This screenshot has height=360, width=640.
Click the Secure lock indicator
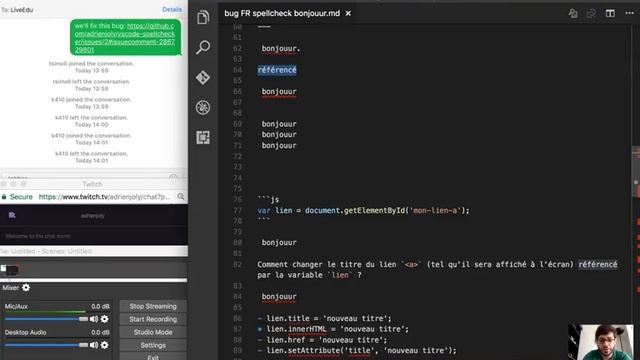tap(17, 197)
